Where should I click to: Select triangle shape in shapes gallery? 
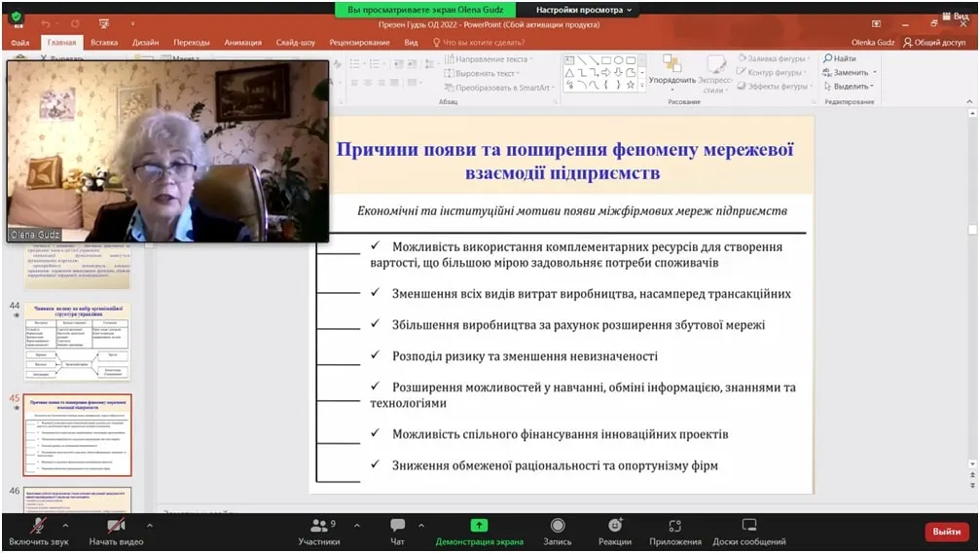pyautogui.click(x=569, y=73)
